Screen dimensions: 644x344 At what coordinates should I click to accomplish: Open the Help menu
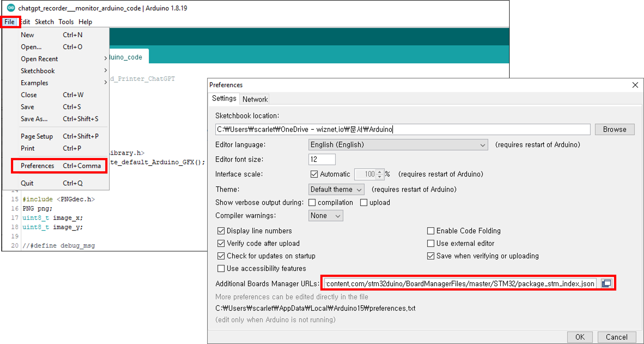click(85, 22)
